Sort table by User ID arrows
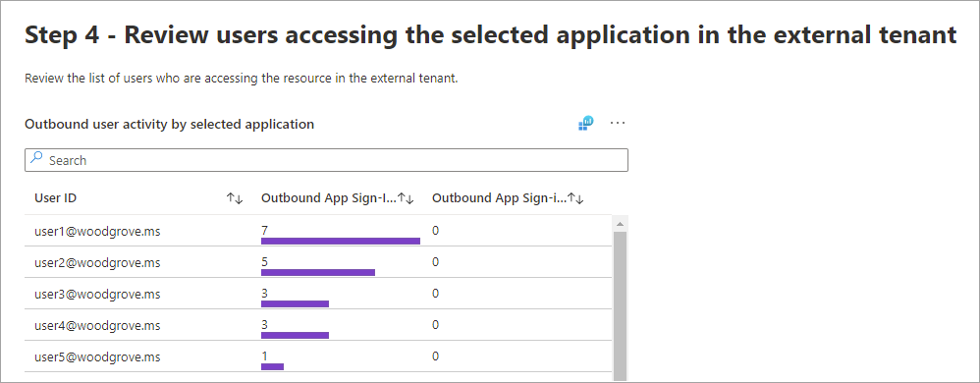 tap(235, 198)
